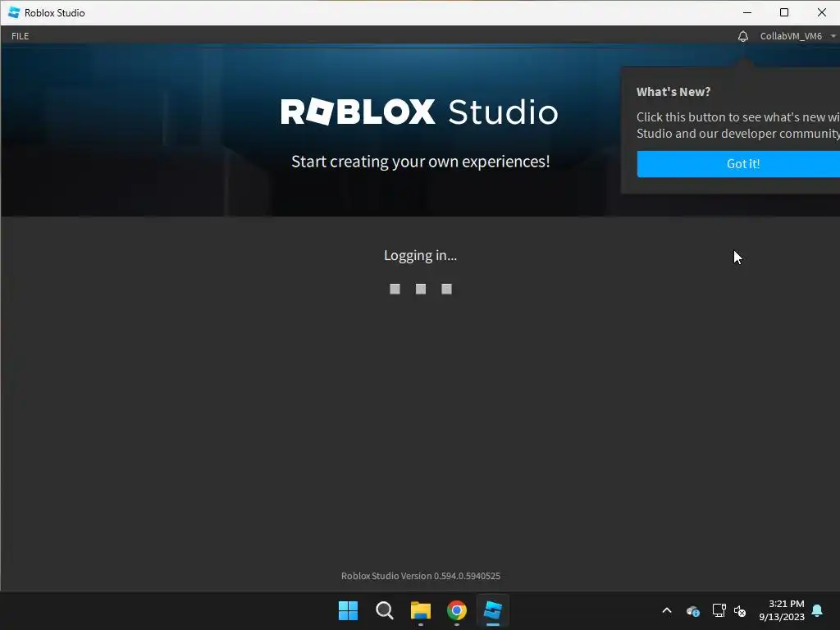Open the clock showing 3:21 PM
Viewport: 840px width, 630px height.
tap(782, 610)
